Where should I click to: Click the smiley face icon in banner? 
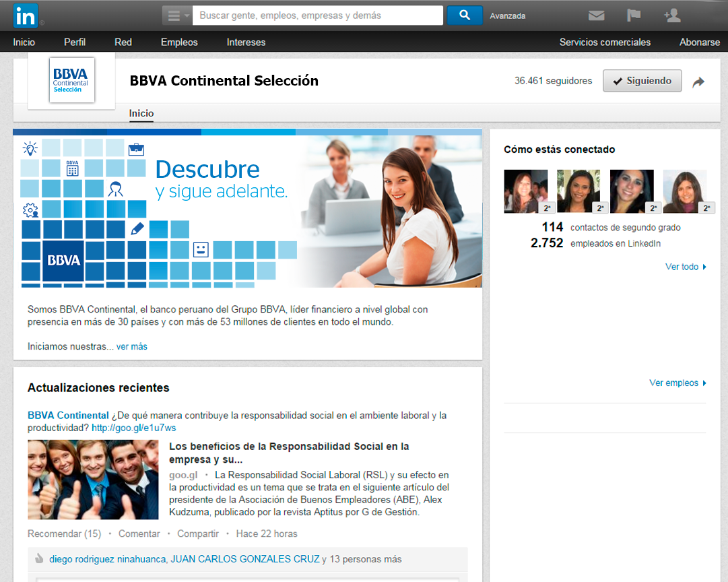pos(201,250)
